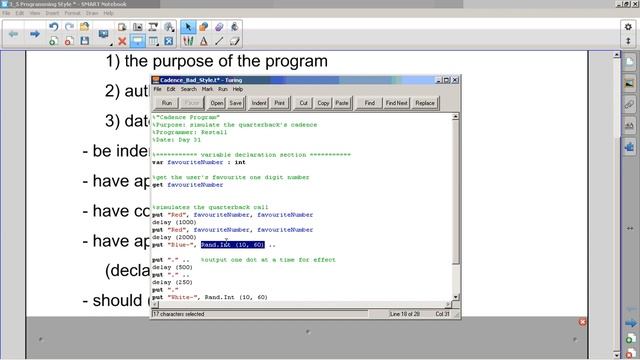Click the Find Next button in Turing
This screenshot has height=360, width=640.
coord(397,103)
